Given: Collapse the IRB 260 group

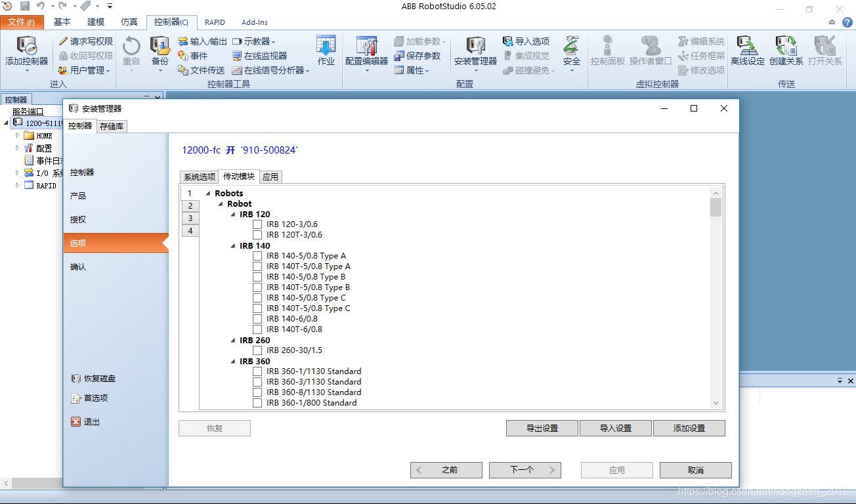Looking at the screenshot, I should click(x=233, y=341).
